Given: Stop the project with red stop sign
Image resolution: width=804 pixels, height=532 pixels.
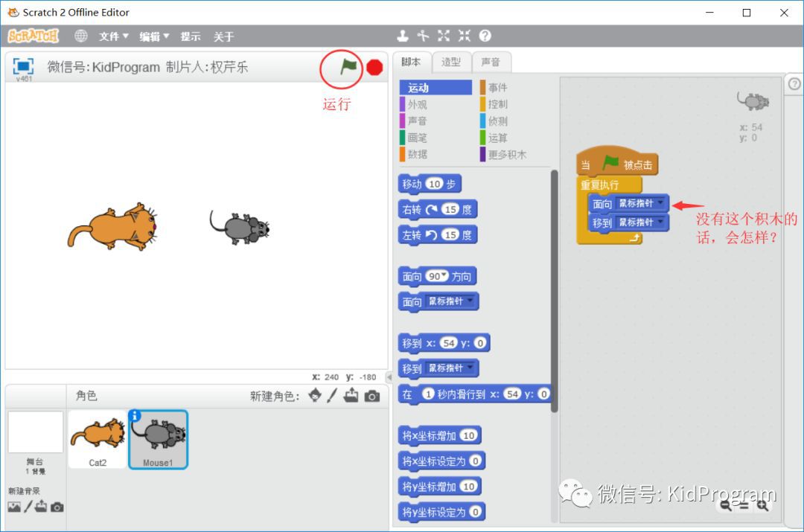Looking at the screenshot, I should pos(374,67).
